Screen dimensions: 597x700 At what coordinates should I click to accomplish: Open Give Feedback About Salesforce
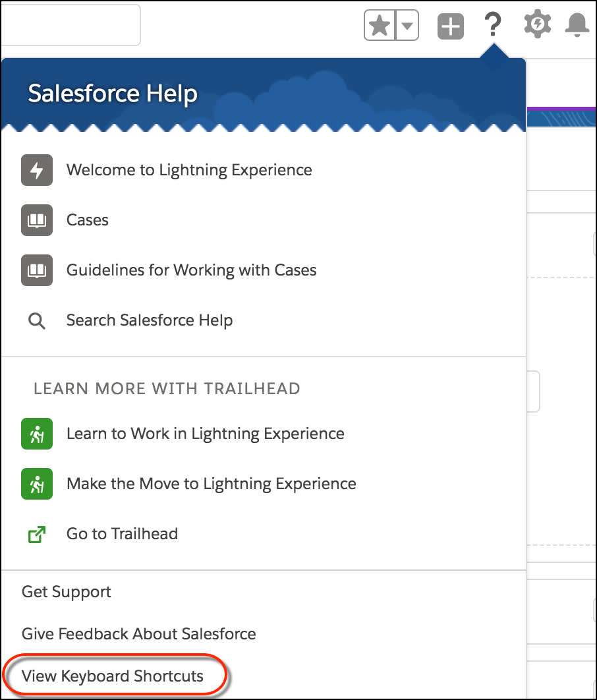pyautogui.click(x=139, y=633)
